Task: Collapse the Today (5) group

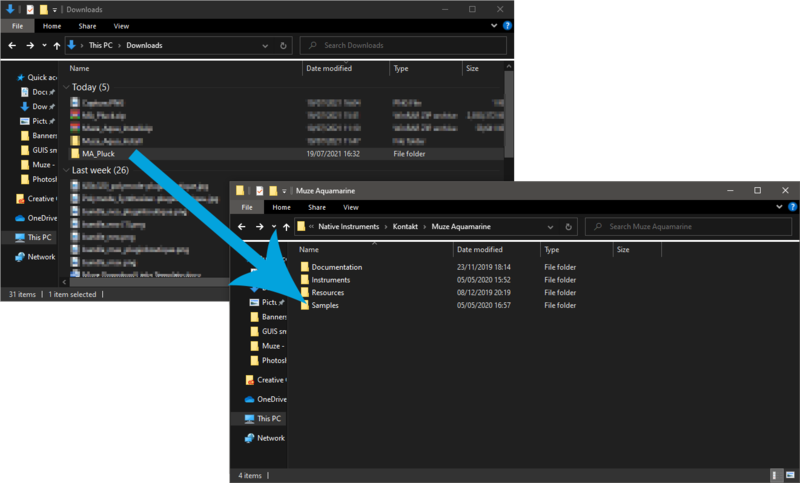Action: (x=66, y=87)
